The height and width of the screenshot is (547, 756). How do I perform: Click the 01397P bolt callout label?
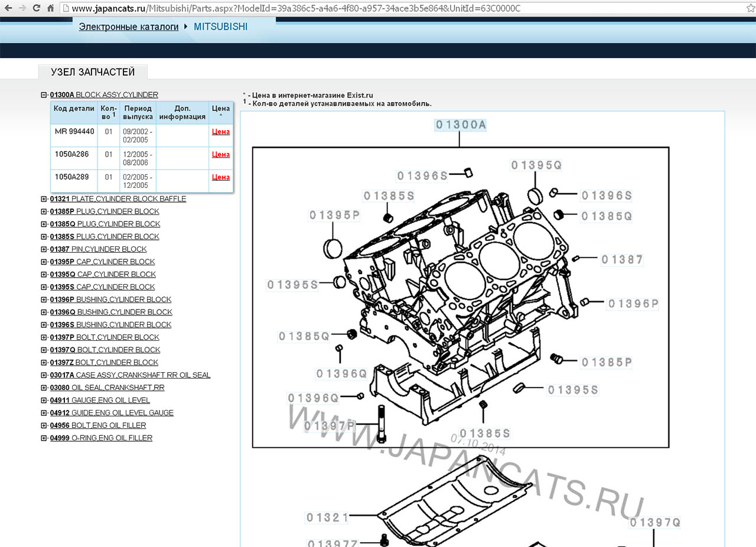coord(330,425)
